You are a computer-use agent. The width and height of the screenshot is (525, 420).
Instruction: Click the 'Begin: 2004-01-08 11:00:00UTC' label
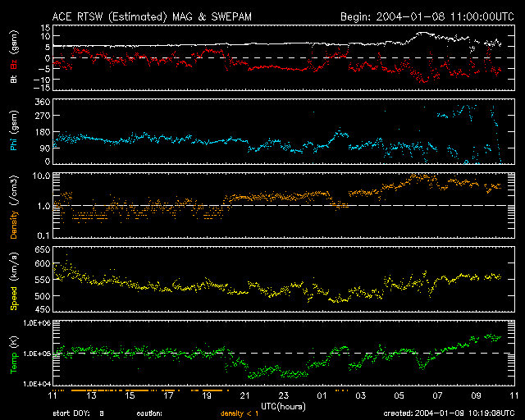tap(427, 16)
